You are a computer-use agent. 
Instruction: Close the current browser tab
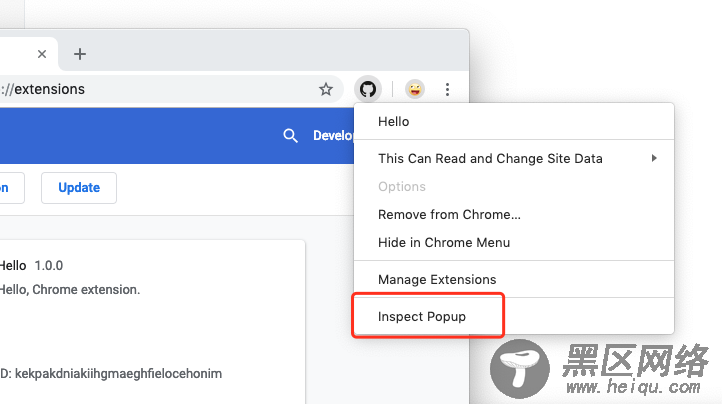(x=42, y=54)
